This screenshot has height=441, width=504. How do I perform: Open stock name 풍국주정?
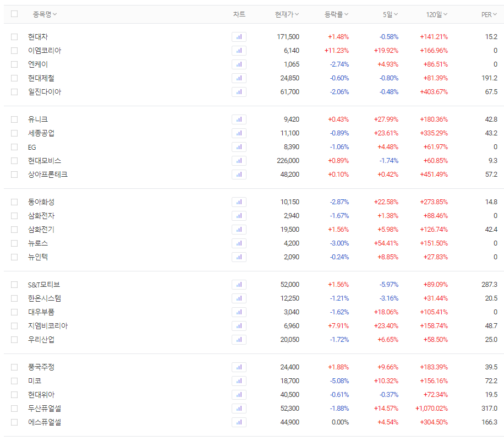pyautogui.click(x=41, y=367)
